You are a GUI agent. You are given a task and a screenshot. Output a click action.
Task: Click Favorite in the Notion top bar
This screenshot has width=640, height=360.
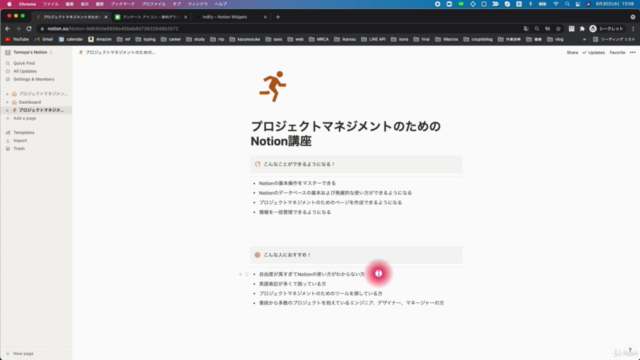(x=617, y=53)
